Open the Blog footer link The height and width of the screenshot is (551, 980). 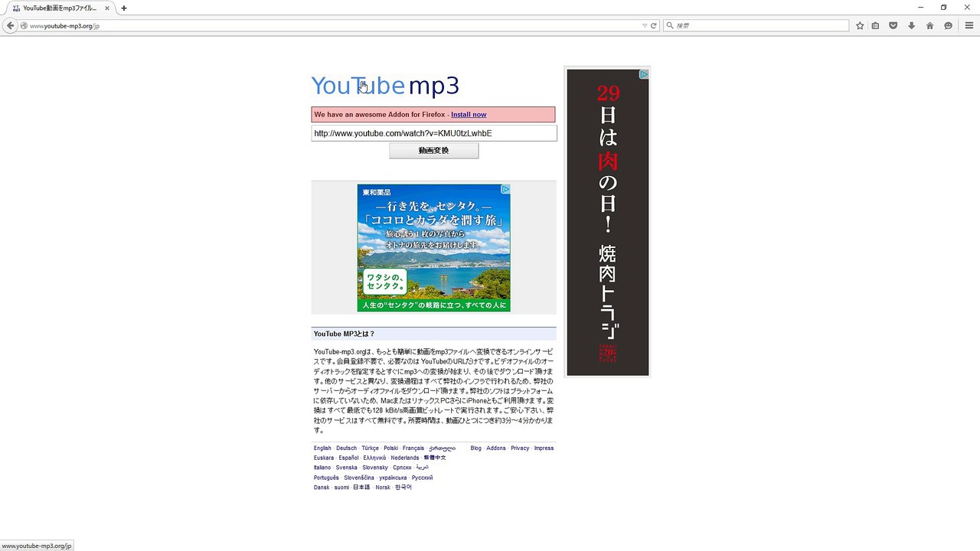(476, 448)
